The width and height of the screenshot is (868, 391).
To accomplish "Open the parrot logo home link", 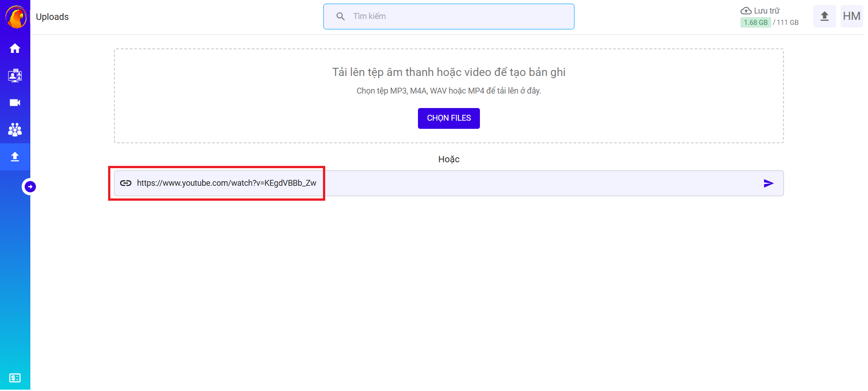I will [16, 17].
